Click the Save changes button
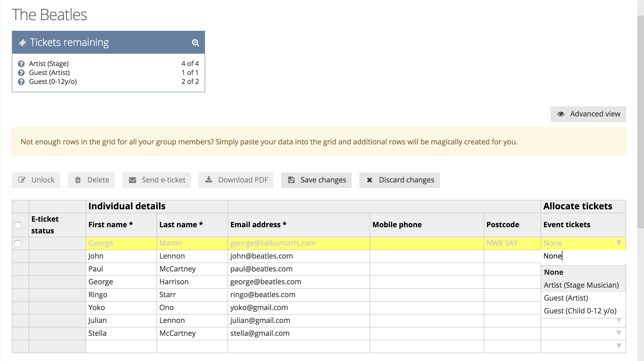 tap(316, 180)
